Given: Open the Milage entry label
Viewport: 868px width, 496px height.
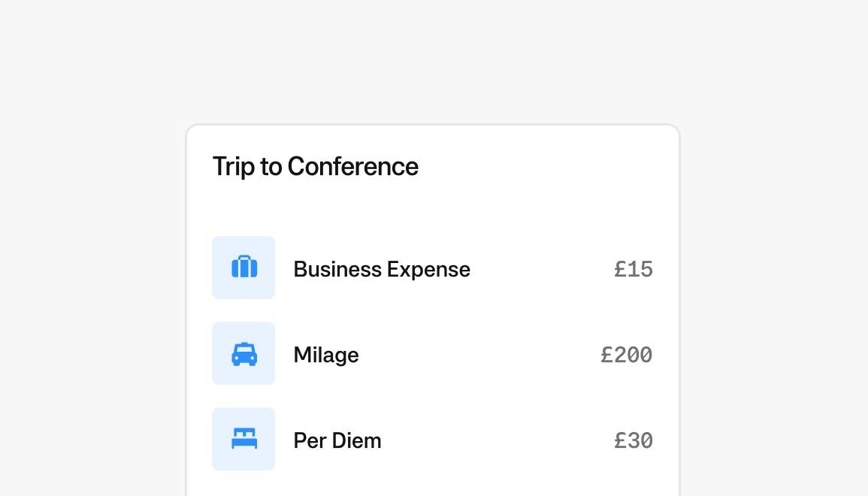Looking at the screenshot, I should tap(326, 355).
